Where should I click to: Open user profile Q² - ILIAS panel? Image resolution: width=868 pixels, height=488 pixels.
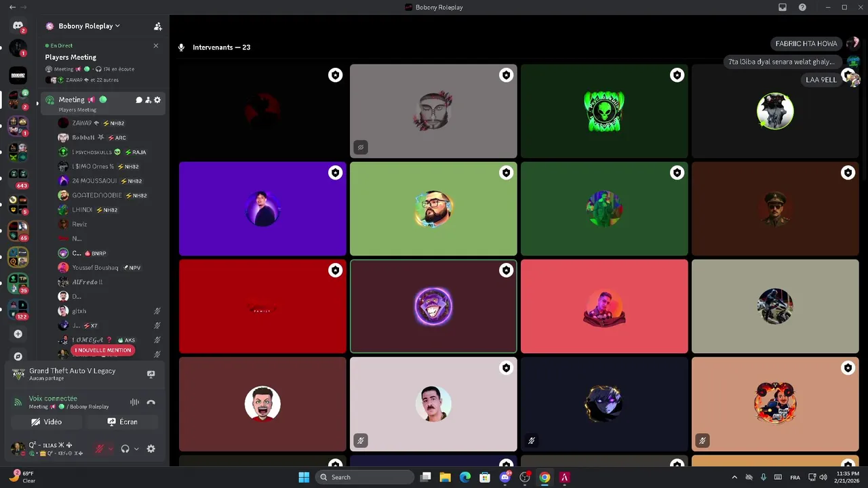(x=47, y=449)
